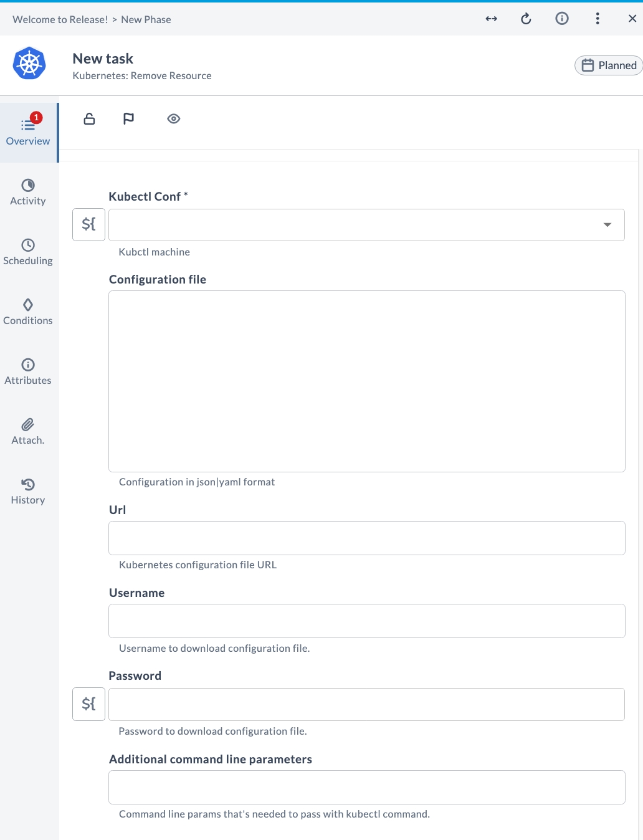Click 'Username to download configuration file.' text
The image size is (643, 840).
[x=214, y=648]
